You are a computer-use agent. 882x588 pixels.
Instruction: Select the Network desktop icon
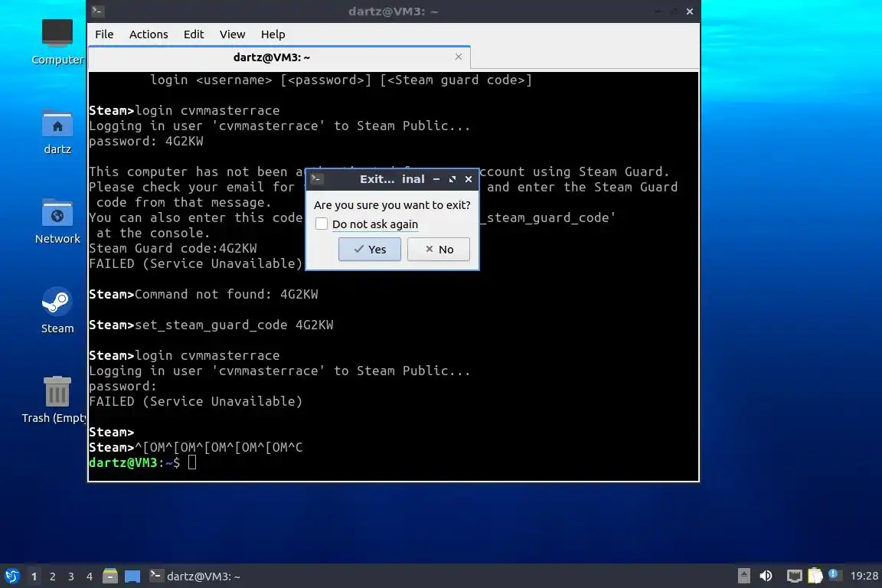pyautogui.click(x=57, y=222)
